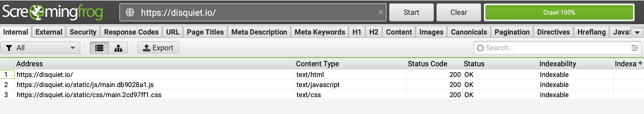Click the Crawl 100% progress bar
The image size is (644, 114).
click(x=559, y=12)
